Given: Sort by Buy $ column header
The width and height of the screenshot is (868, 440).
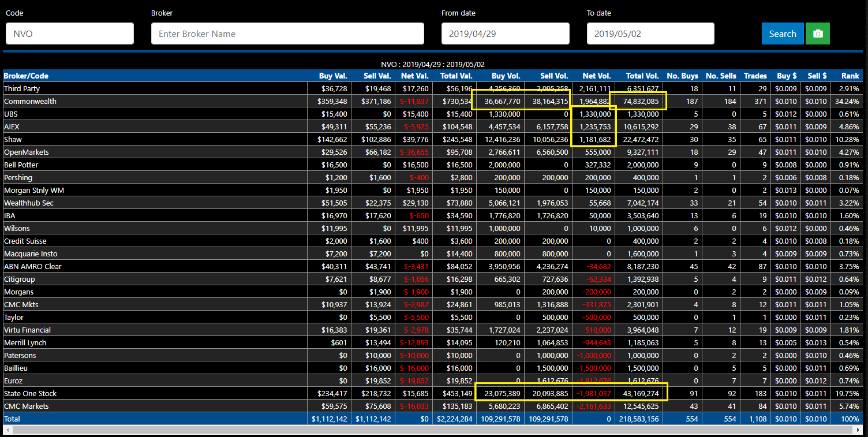Looking at the screenshot, I should pyautogui.click(x=787, y=76).
